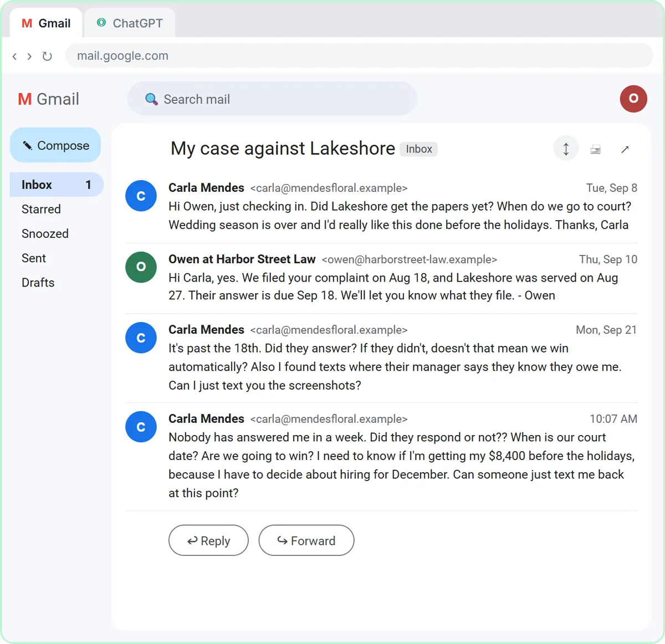This screenshot has width=665, height=644.
Task: Click Carla's avatar on the 10:07 AM message
Action: (141, 427)
